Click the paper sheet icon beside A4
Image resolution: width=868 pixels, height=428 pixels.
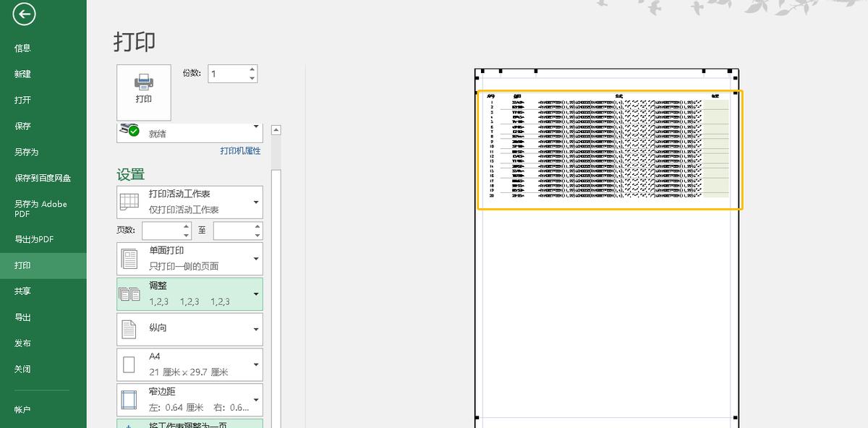coord(129,364)
